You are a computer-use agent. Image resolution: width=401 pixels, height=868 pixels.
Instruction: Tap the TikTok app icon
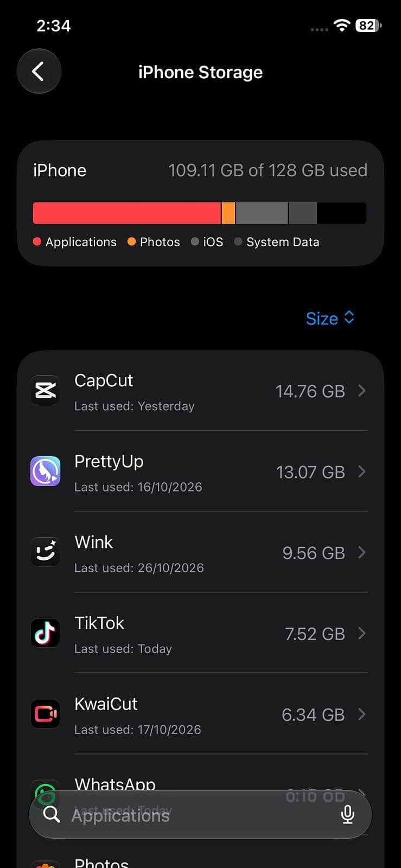pos(46,633)
